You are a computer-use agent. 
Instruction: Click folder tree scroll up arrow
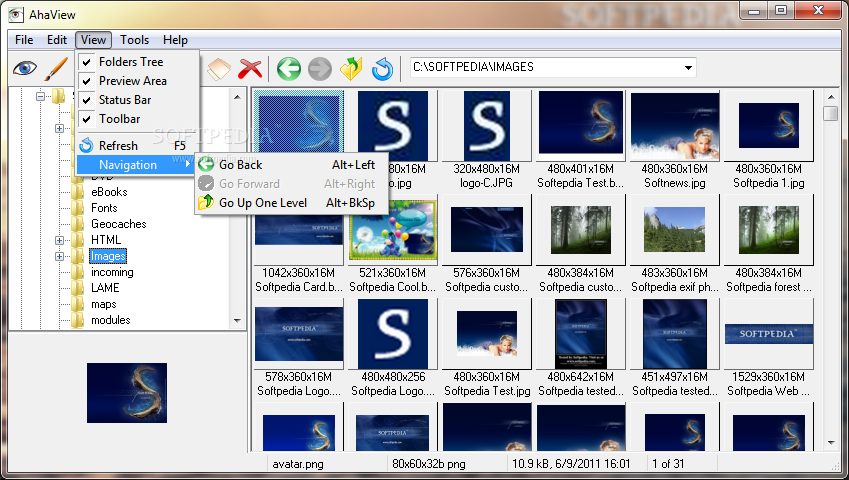(x=237, y=97)
